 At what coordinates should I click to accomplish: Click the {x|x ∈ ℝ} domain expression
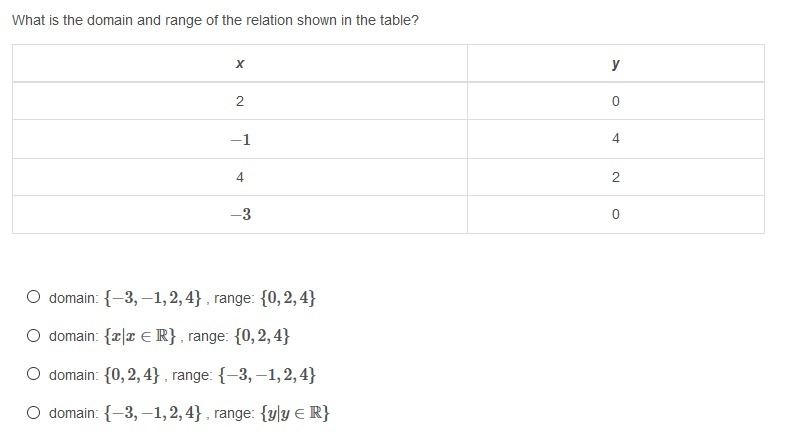140,335
